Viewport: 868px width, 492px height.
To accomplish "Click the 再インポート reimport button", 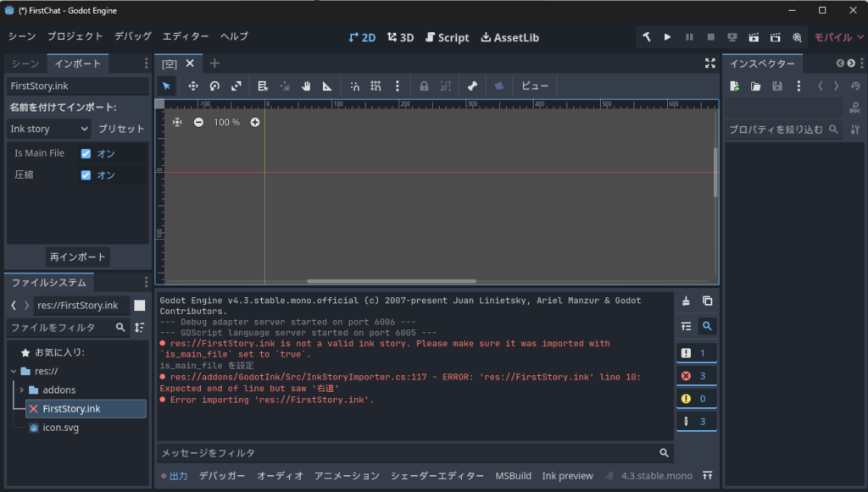I will pyautogui.click(x=77, y=257).
